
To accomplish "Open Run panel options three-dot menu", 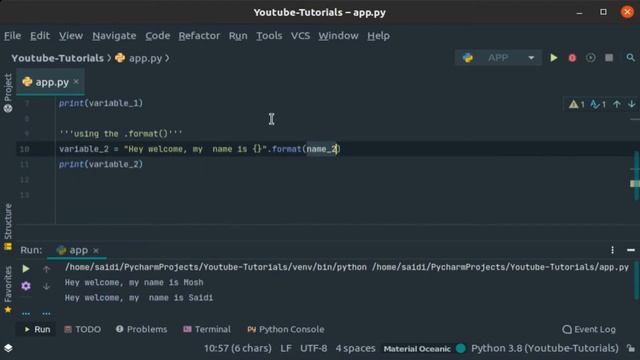I will [x=612, y=250].
